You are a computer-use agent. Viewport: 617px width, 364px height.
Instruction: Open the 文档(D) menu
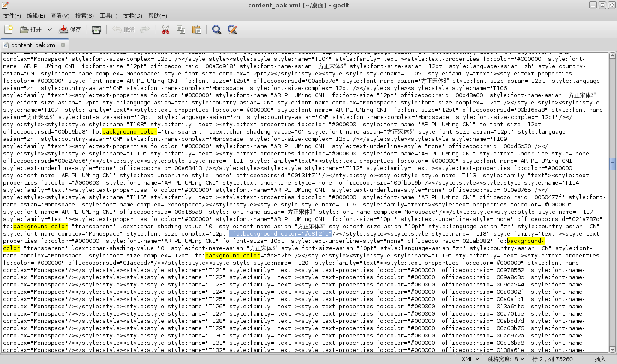pyautogui.click(x=133, y=16)
